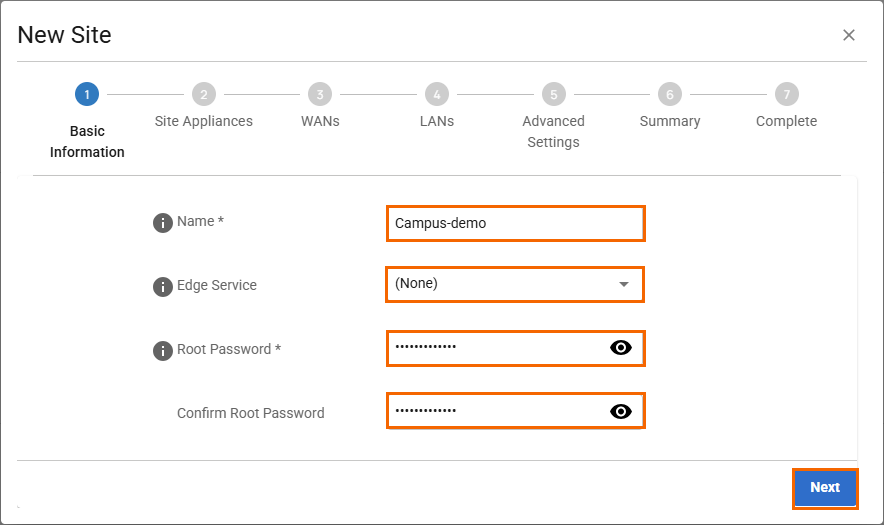Image resolution: width=884 pixels, height=525 pixels.
Task: Expand the Edge Service dropdown arrow
Action: point(624,284)
